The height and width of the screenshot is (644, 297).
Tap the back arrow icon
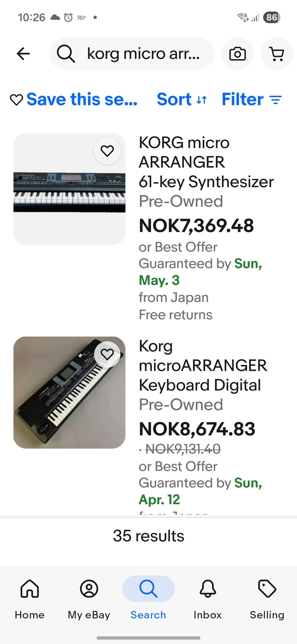point(23,54)
